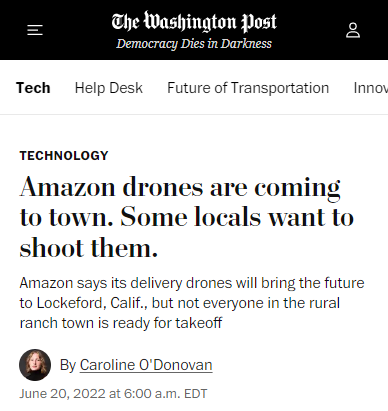Open the TECHNOLOGY section label

pyautogui.click(x=64, y=156)
